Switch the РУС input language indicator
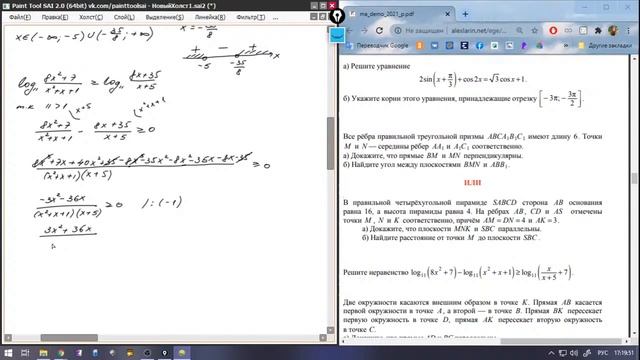The height and width of the screenshot is (360, 640). pos(603,353)
